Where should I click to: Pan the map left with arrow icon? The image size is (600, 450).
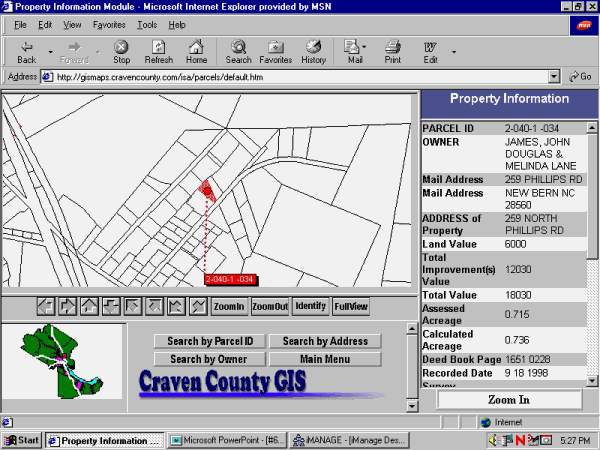pos(46,306)
